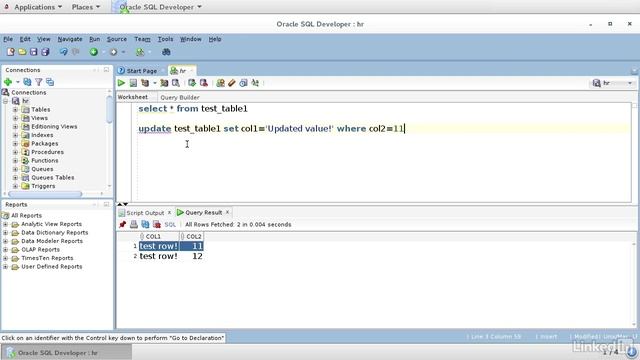
Task: Expand Analytic View Reports node
Action: pos(5,224)
